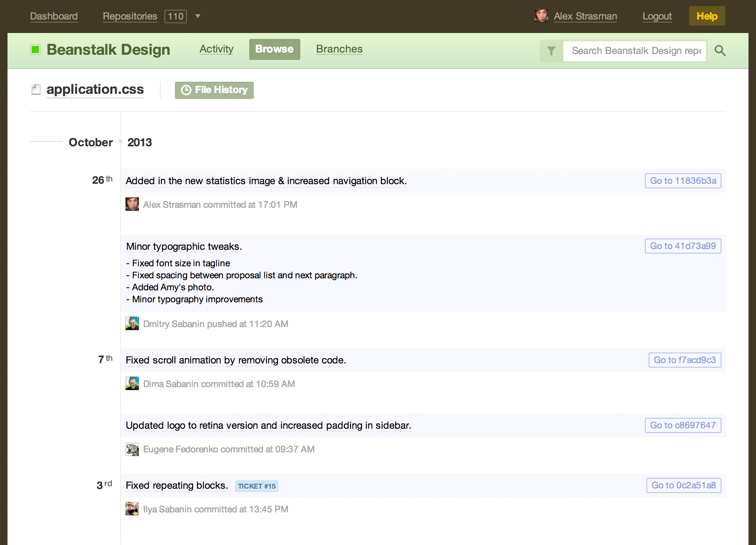This screenshot has width=756, height=545.
Task: Go to commit f7acd9c3
Action: (685, 360)
